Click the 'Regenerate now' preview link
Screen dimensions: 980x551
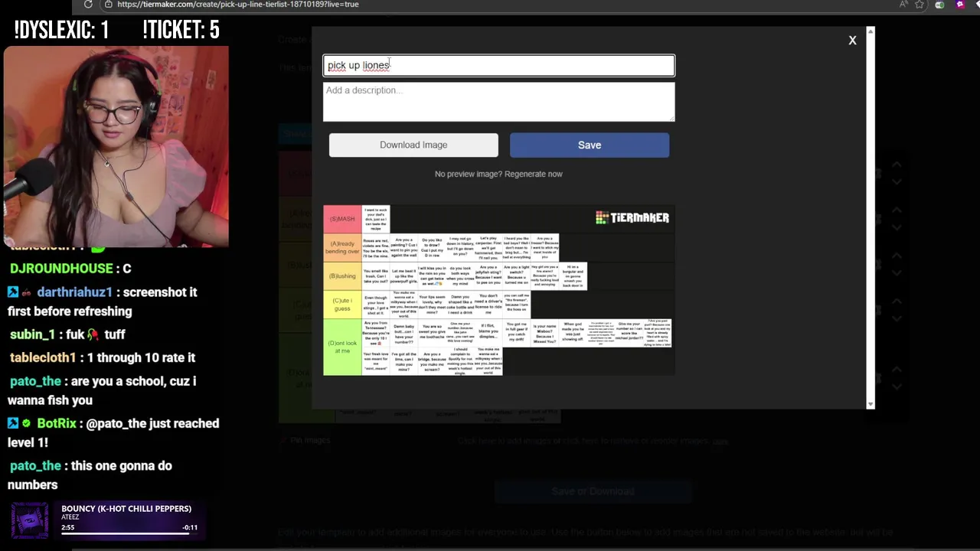tap(534, 174)
